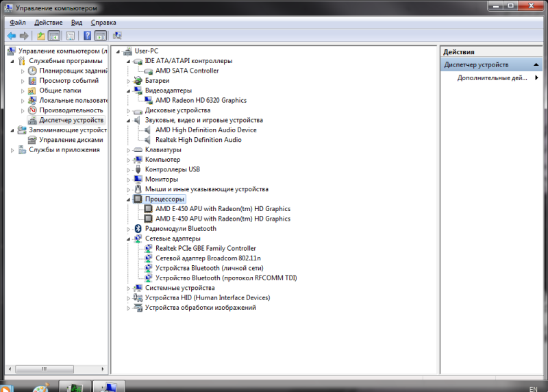This screenshot has height=392, width=548.
Task: Click the Scan for hardware changes icon
Action: coord(117,36)
